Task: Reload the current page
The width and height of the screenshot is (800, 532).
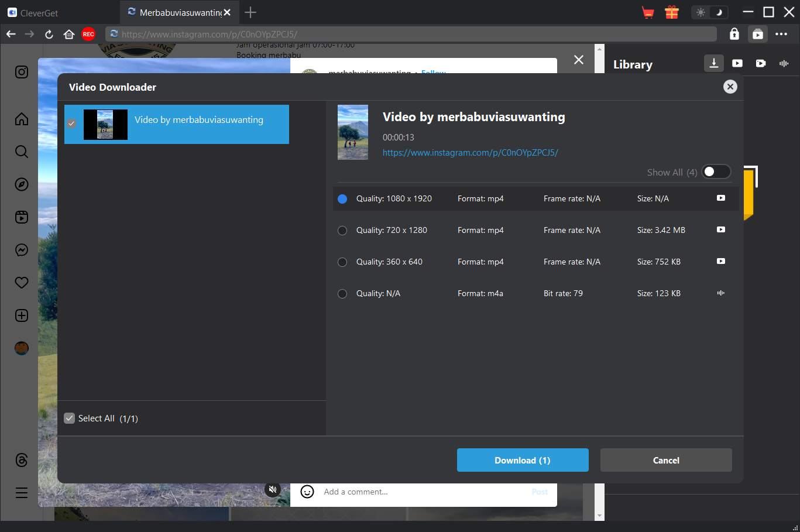Action: (49, 35)
